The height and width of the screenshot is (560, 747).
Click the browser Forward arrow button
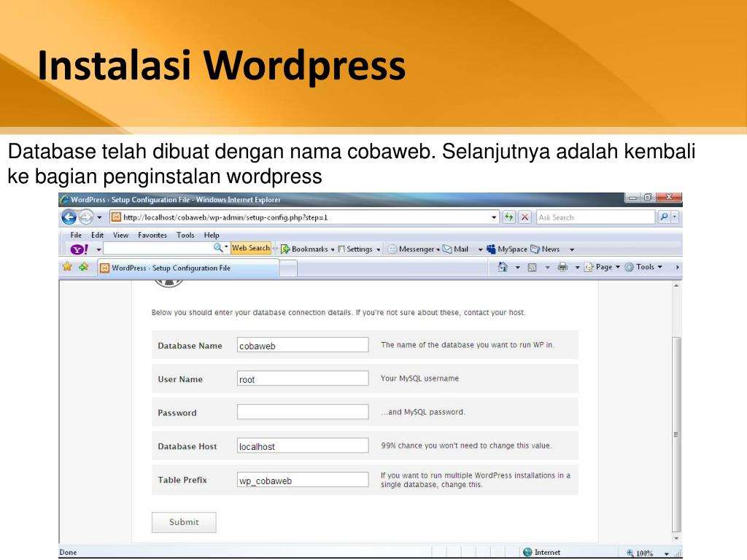coord(86,217)
